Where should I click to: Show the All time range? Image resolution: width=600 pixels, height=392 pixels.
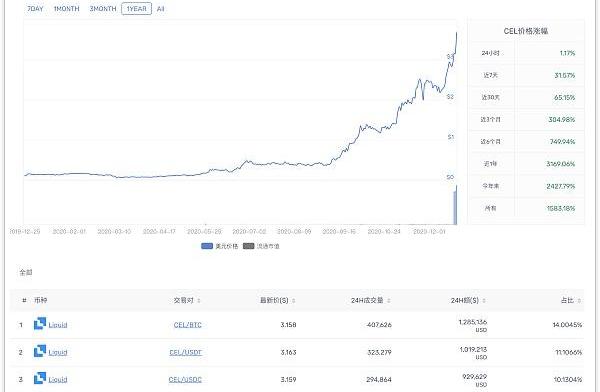pos(160,8)
